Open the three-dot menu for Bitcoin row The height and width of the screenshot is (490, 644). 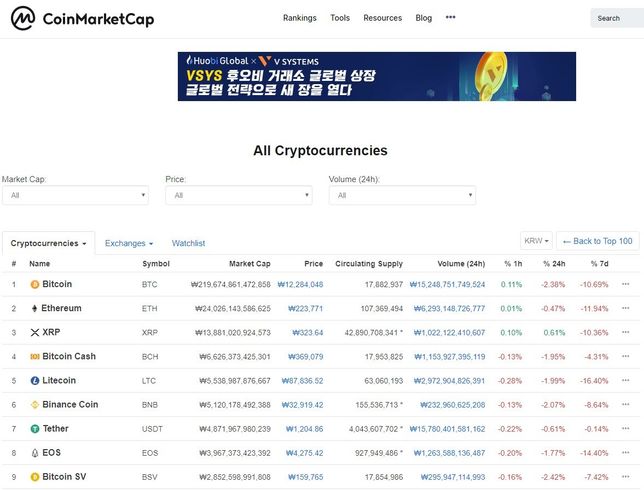coord(625,284)
